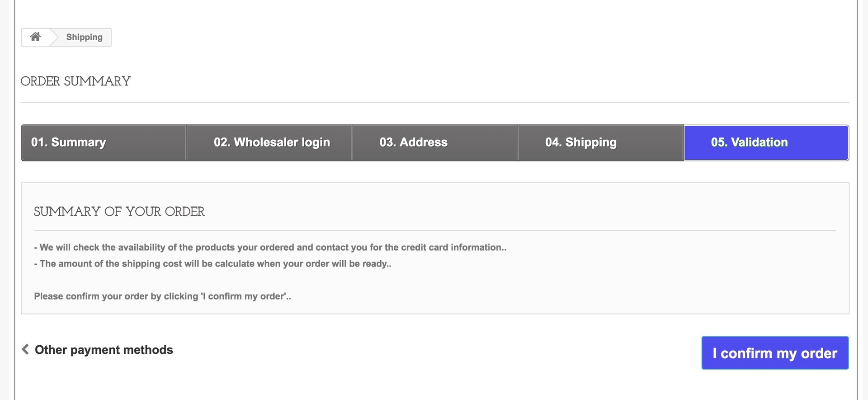This screenshot has width=868, height=400.
Task: Click the ORDER SUMMARY page heading
Action: [x=75, y=81]
